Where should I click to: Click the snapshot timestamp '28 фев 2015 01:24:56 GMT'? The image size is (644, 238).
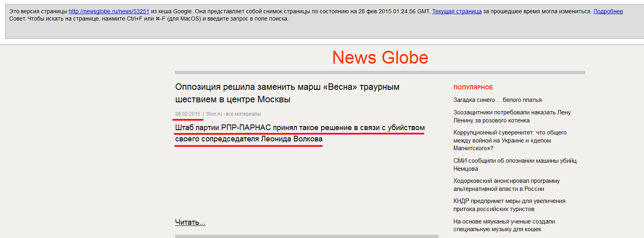394,11
